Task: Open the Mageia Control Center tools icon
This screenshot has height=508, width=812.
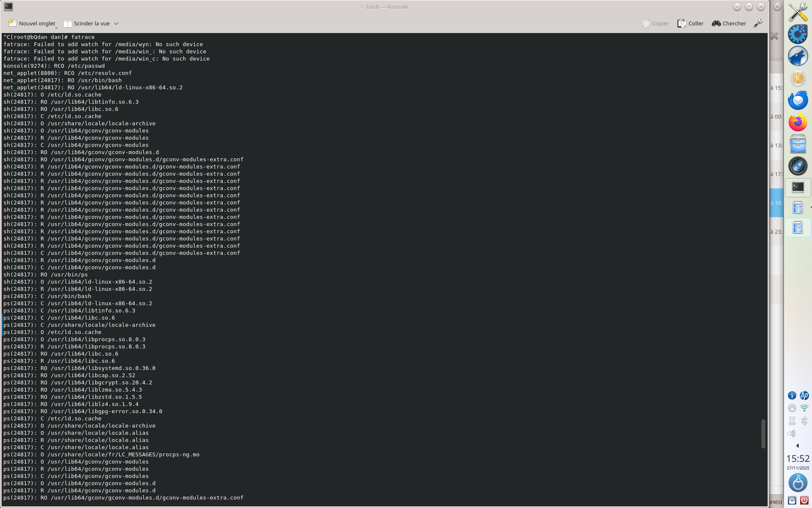Action: click(x=798, y=12)
